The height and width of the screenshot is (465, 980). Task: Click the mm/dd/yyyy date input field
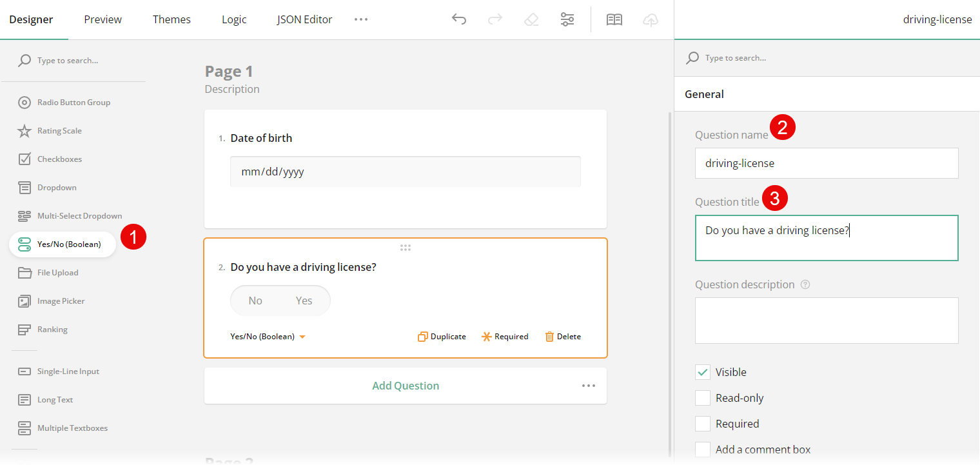pos(405,171)
